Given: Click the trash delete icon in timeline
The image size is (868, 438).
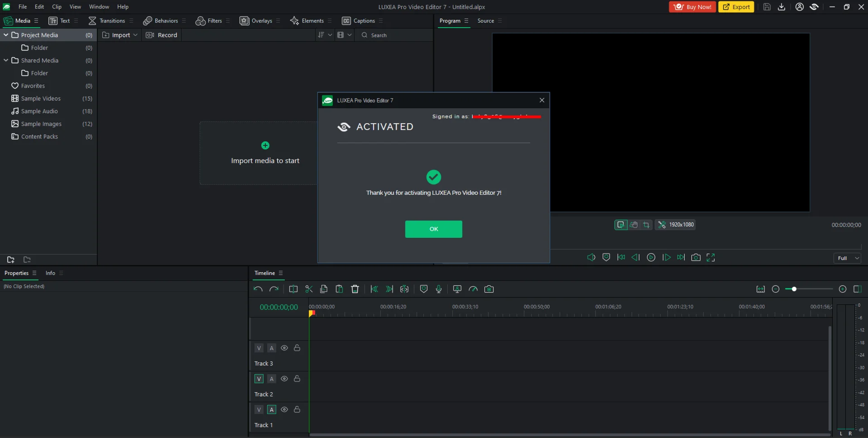Looking at the screenshot, I should [x=355, y=289].
